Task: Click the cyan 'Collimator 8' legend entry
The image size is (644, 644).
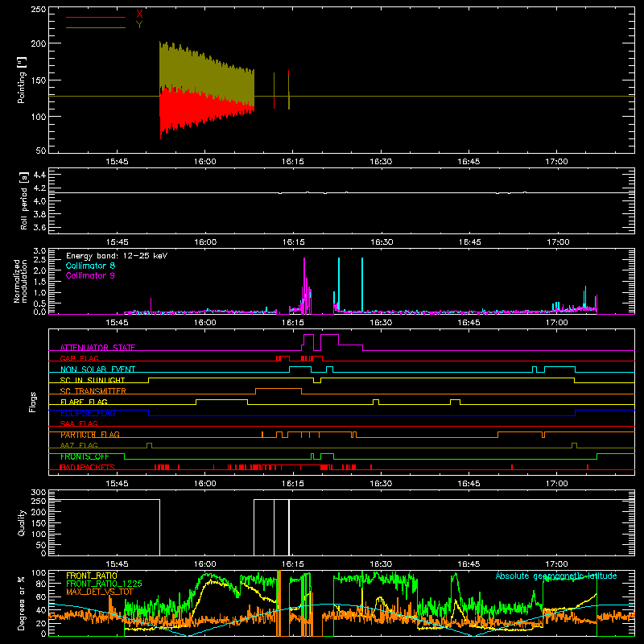Action: [x=90, y=266]
